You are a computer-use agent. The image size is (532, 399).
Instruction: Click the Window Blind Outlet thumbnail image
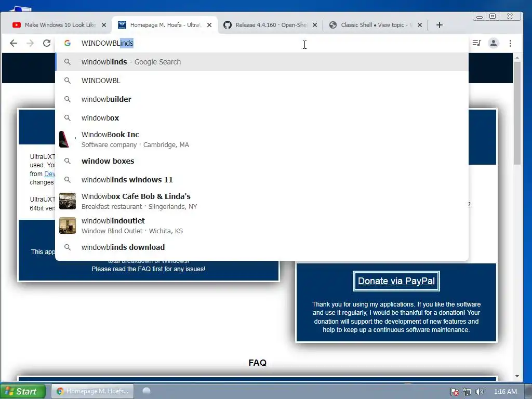[68, 225]
